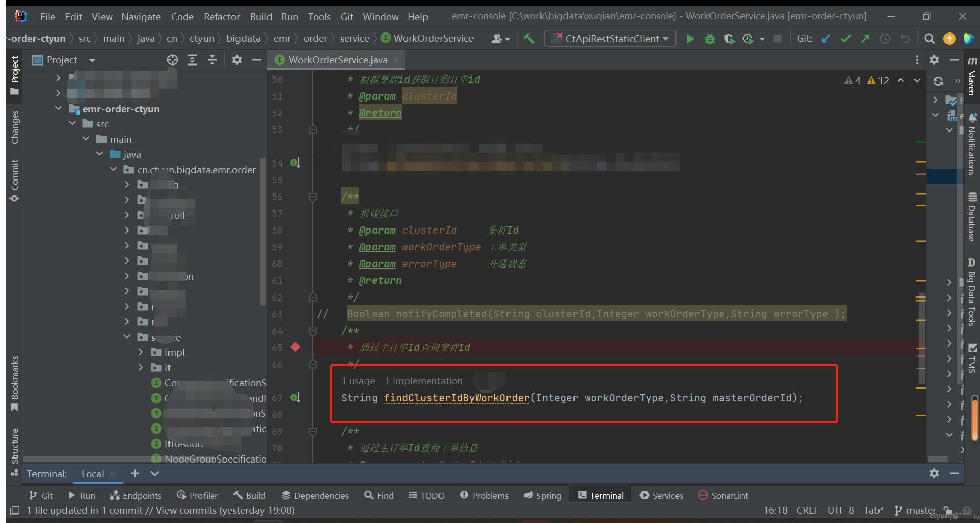980x523 pixels.
Task: Expand the impl package
Action: [x=141, y=352]
